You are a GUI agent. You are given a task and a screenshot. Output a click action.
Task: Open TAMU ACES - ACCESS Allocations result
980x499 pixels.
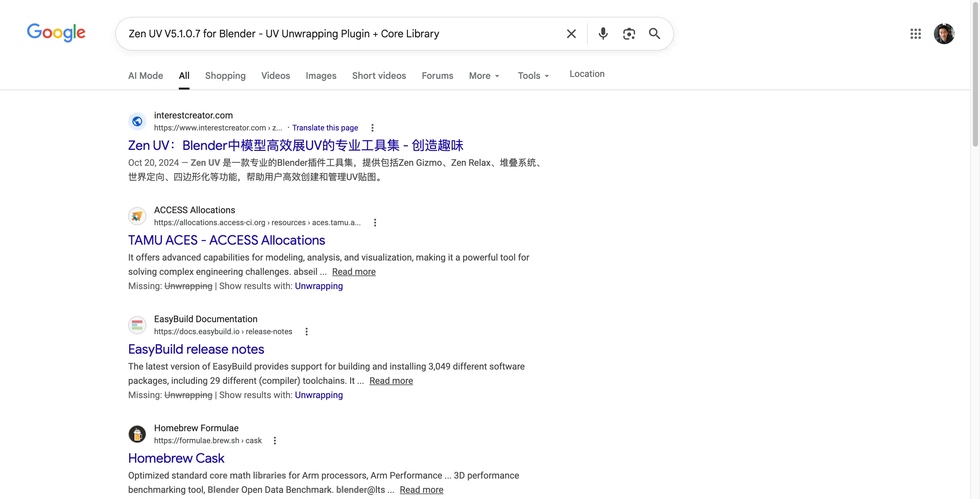227,240
